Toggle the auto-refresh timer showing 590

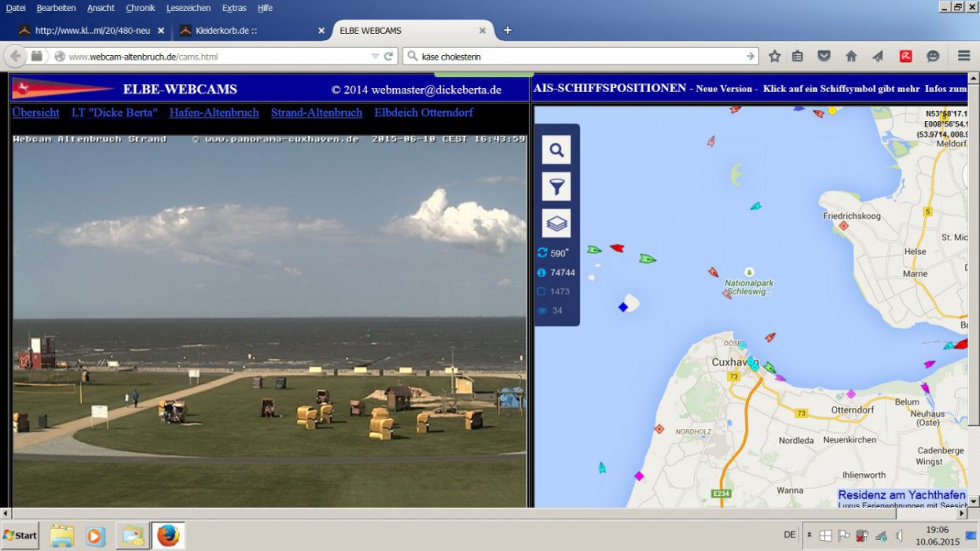(541, 253)
